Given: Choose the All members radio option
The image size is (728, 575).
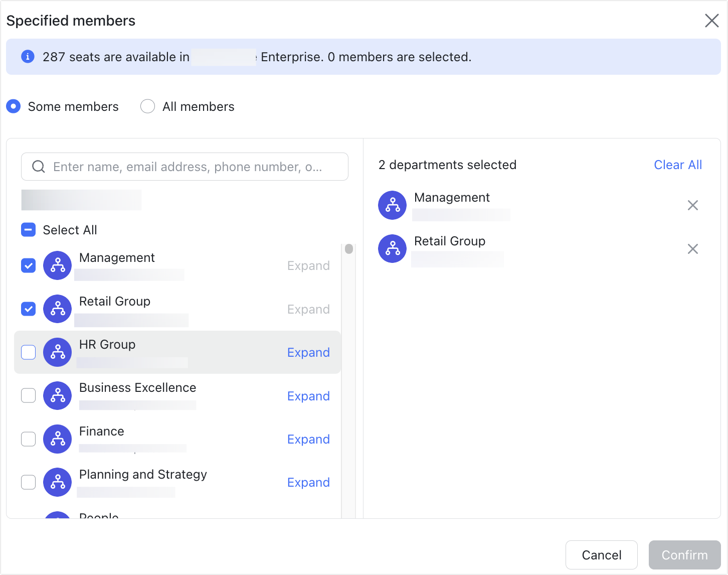Looking at the screenshot, I should [x=147, y=106].
